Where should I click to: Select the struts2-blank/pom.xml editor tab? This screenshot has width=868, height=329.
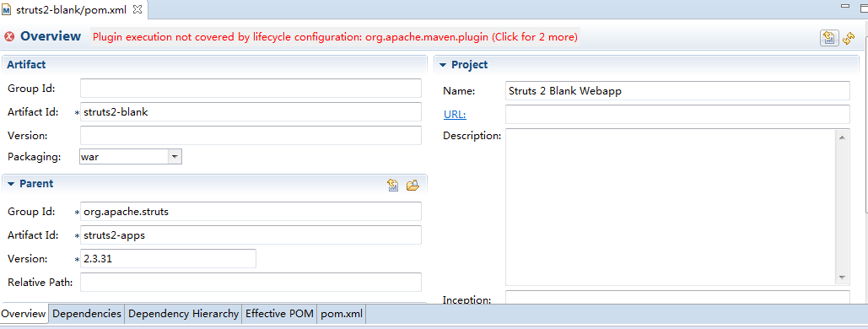[x=73, y=9]
